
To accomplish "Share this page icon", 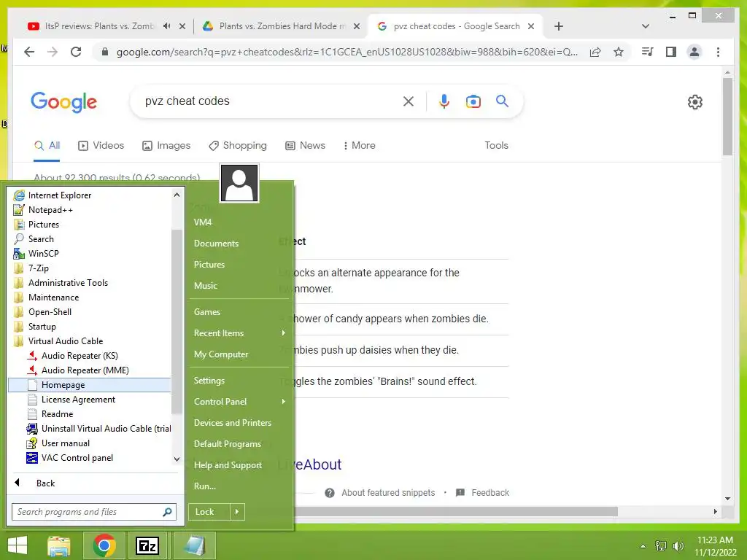I will click(595, 52).
